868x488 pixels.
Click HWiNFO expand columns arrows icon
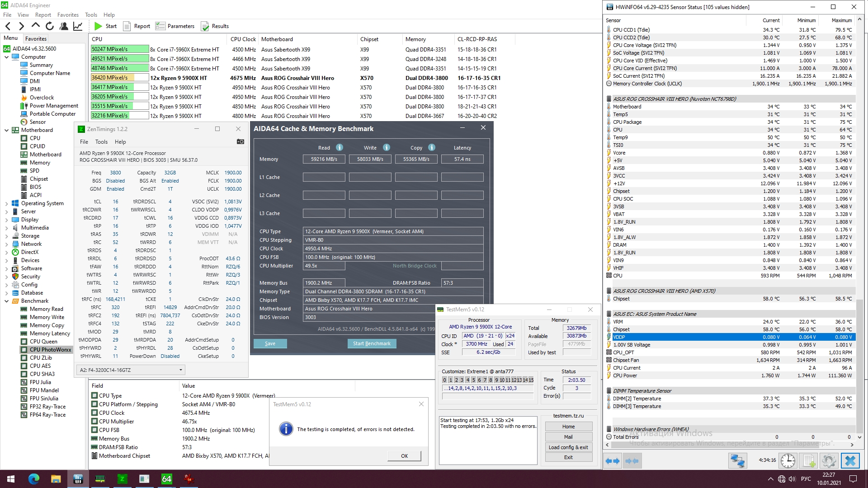point(613,460)
